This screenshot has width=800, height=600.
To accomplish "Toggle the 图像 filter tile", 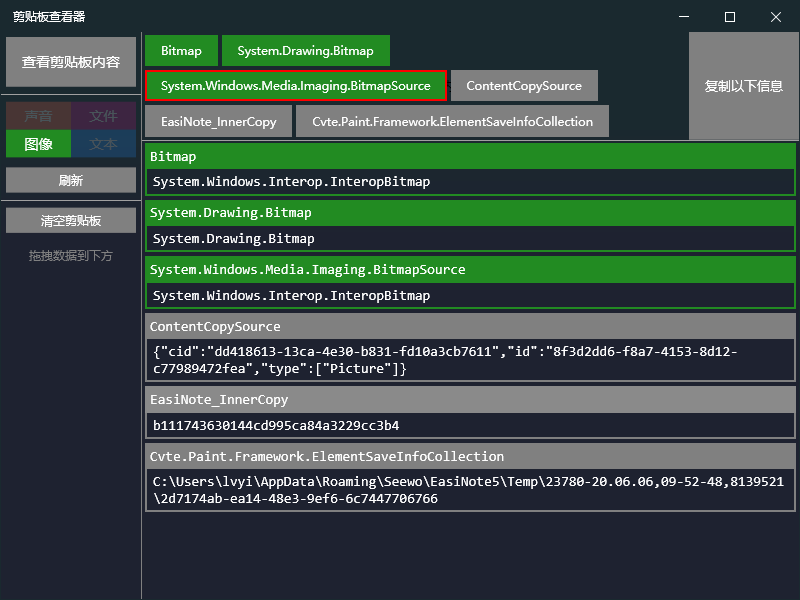I will point(38,143).
